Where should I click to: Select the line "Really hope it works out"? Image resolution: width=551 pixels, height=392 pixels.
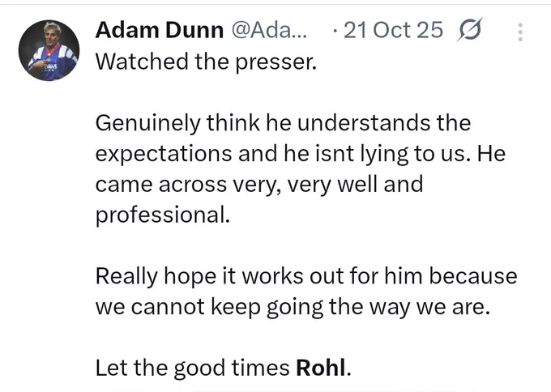coord(306,276)
